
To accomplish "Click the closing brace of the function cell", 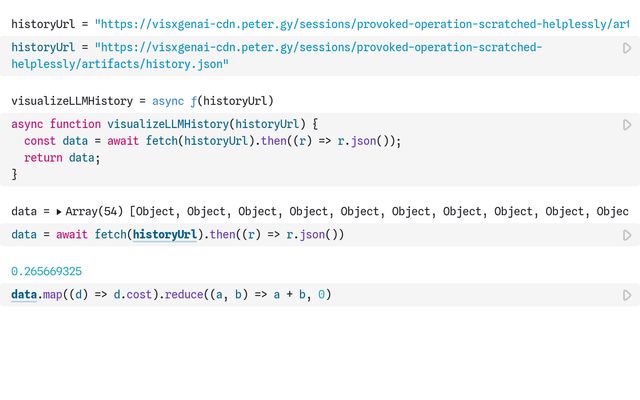I will [x=15, y=174].
